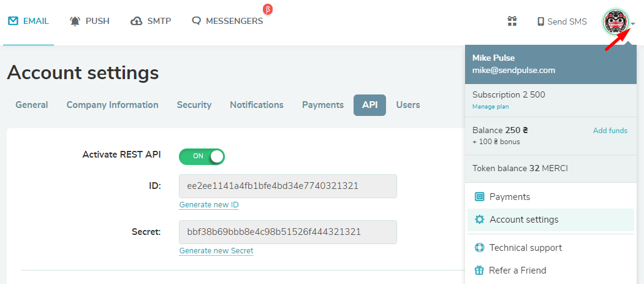This screenshot has height=284, width=644.
Task: Open the Notifications tab
Action: 257,105
